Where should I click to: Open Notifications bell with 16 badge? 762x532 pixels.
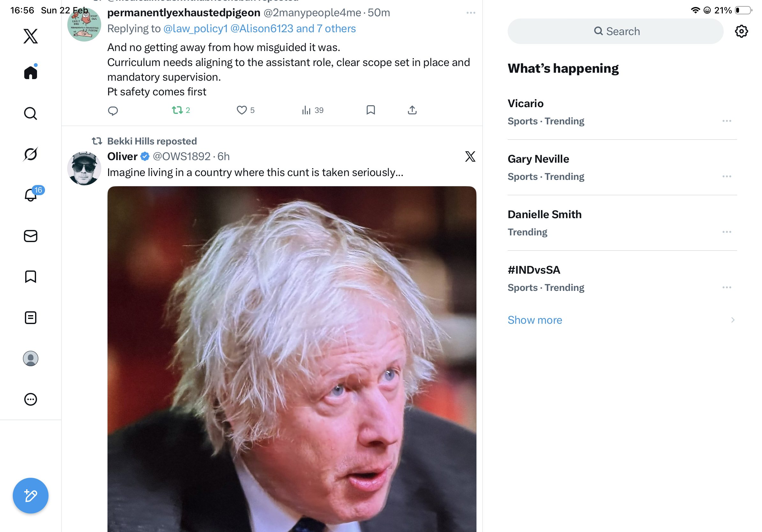(31, 195)
